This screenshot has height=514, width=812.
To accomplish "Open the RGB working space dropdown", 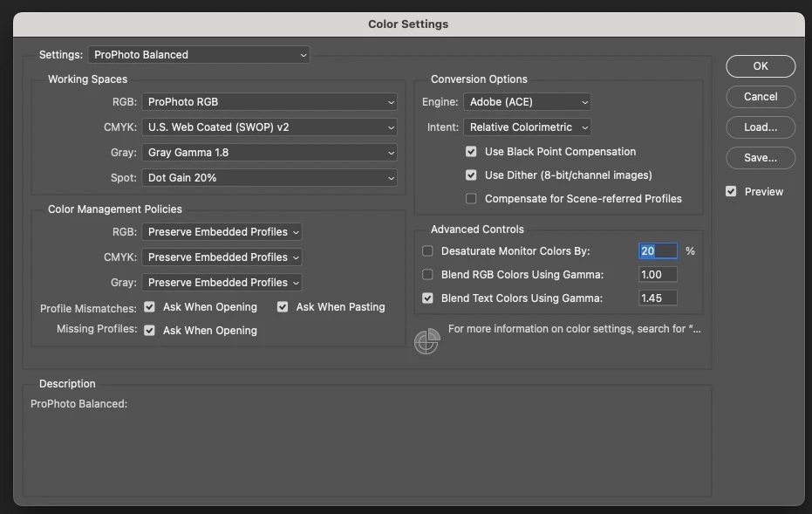I will (269, 102).
